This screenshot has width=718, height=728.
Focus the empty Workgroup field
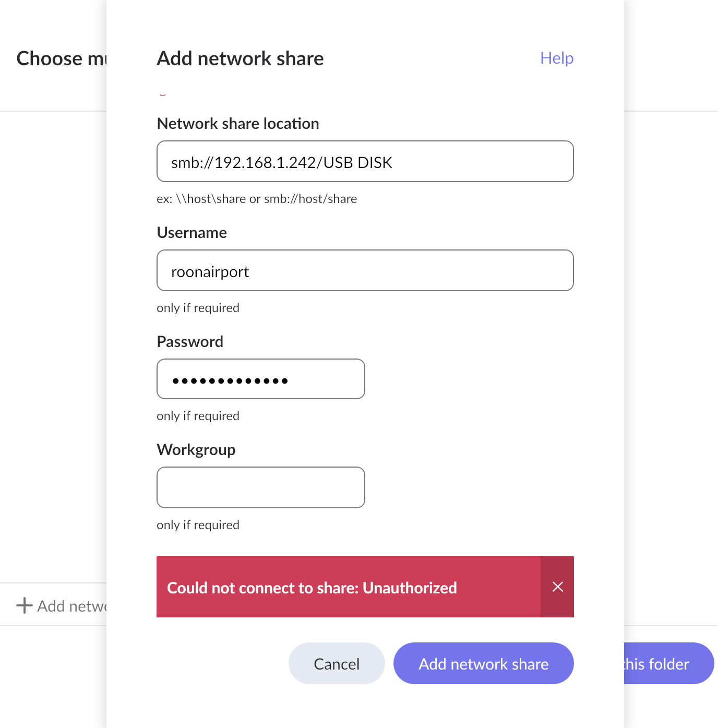[x=261, y=487]
